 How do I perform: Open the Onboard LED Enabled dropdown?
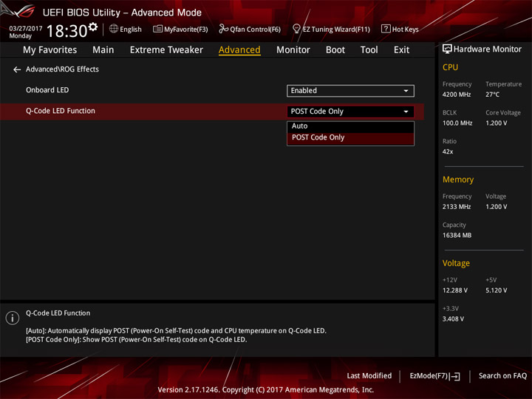pyautogui.click(x=350, y=91)
